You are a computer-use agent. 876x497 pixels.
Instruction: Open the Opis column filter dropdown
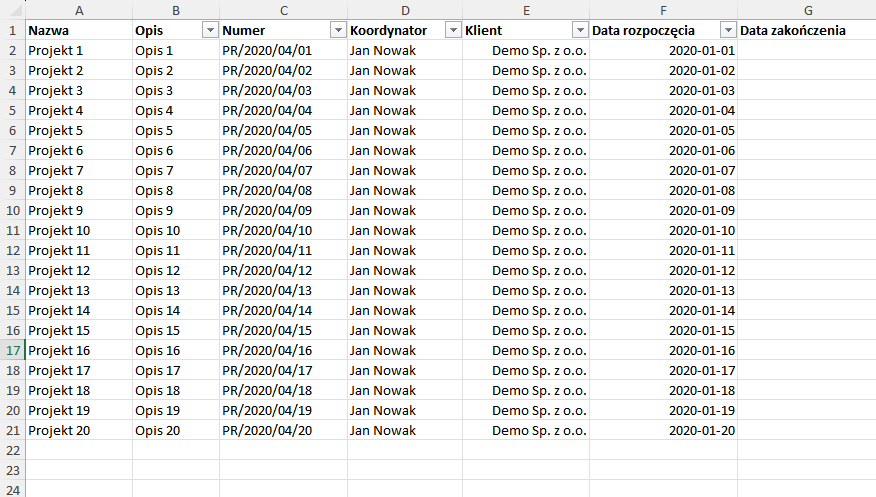[210, 31]
